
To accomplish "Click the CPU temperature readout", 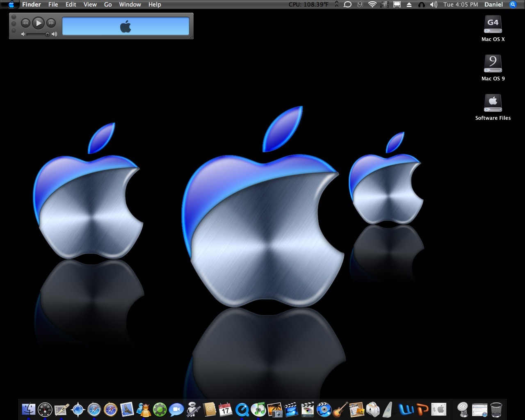I will tap(308, 5).
